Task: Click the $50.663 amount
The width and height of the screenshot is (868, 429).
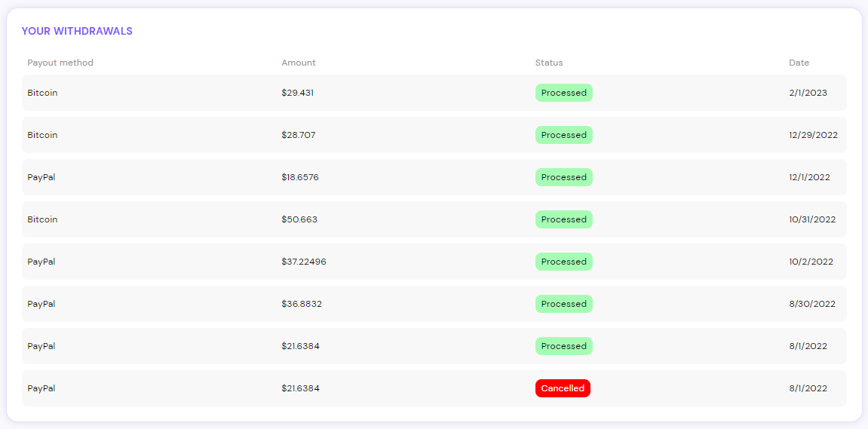Action: 299,219
